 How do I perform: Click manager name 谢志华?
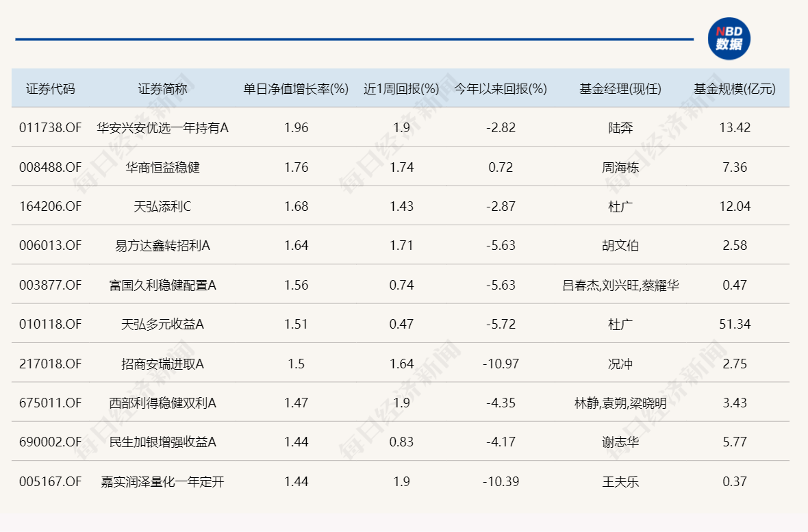[x=620, y=442]
